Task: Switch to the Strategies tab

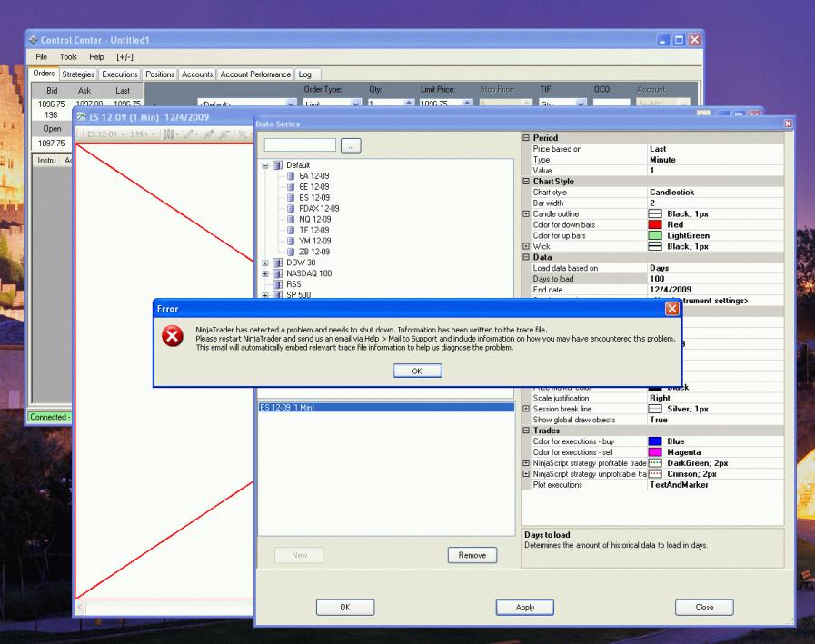Action: (78, 74)
